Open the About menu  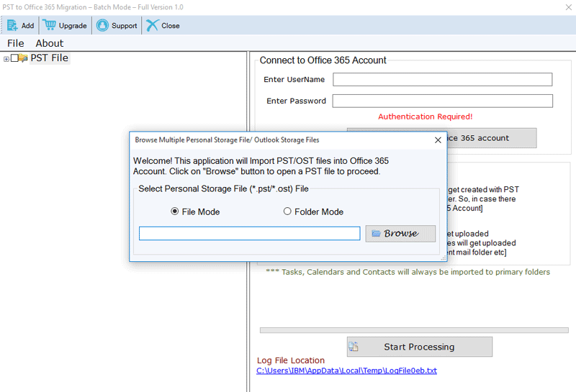click(50, 43)
